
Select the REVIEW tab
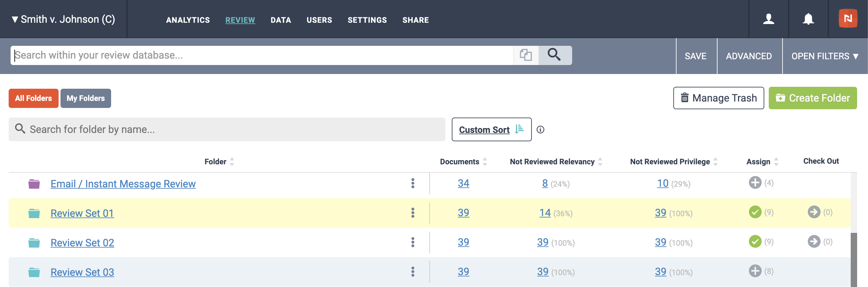[x=240, y=20]
